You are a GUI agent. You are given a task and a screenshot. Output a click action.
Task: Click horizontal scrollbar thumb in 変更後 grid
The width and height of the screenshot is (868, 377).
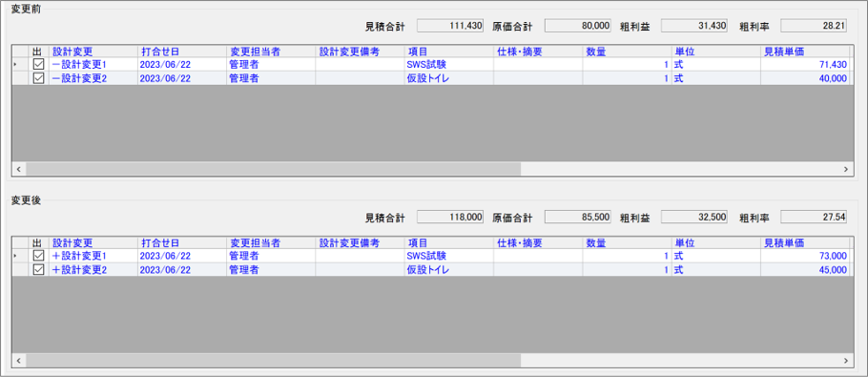pos(273,360)
